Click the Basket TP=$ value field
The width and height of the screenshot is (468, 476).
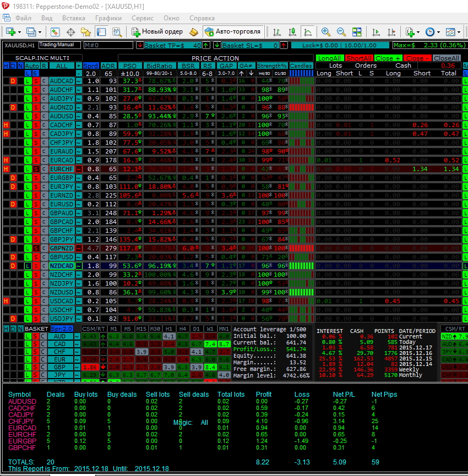pos(173,46)
